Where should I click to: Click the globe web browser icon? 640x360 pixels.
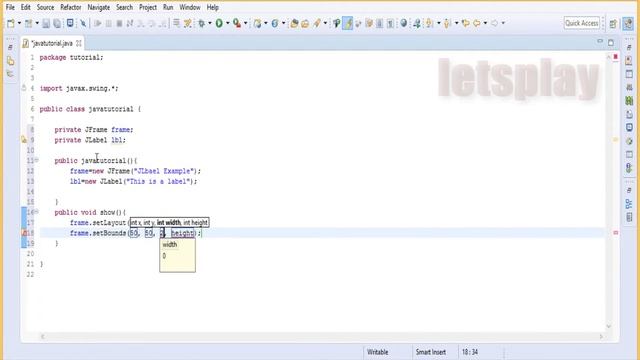tap(404, 23)
